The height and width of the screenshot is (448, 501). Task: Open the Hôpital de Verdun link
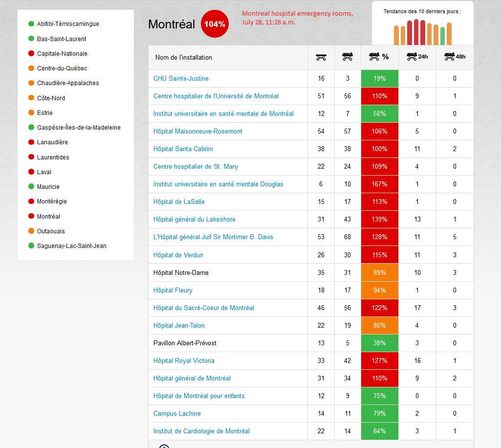(x=178, y=255)
